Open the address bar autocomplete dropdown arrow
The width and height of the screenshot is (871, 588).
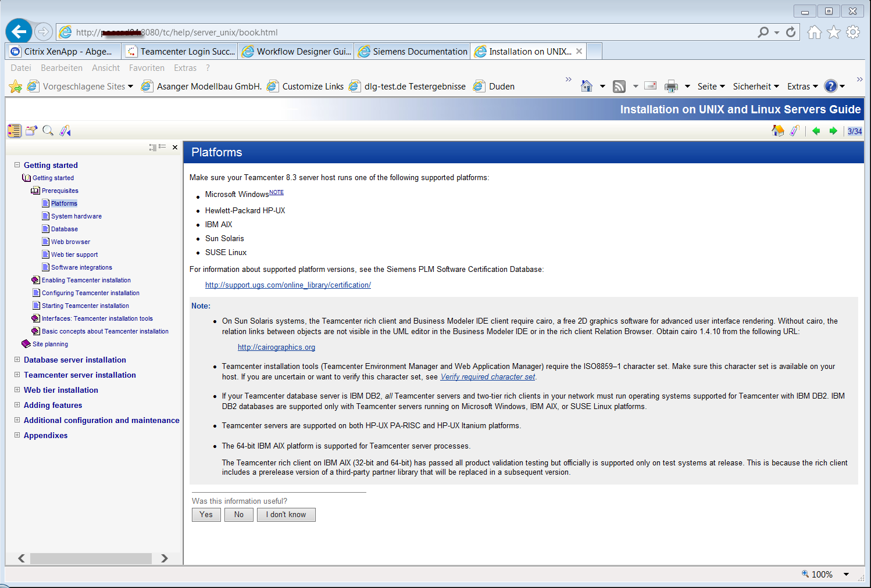point(777,33)
